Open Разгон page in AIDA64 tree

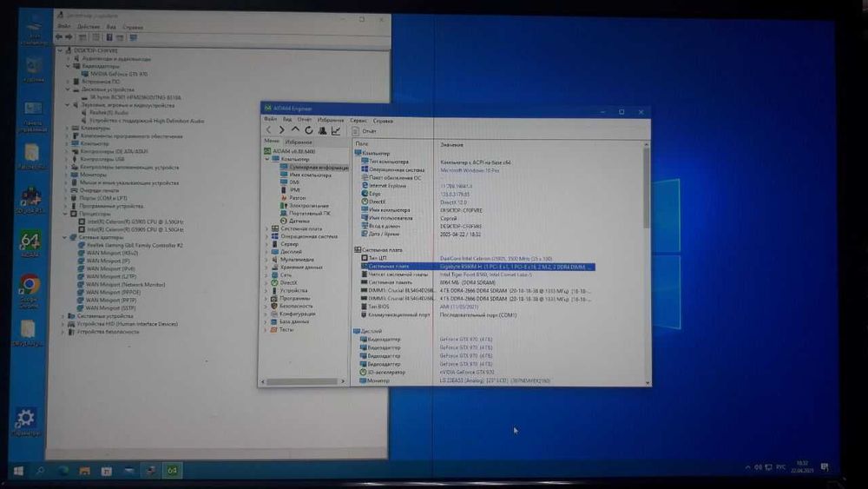(297, 198)
